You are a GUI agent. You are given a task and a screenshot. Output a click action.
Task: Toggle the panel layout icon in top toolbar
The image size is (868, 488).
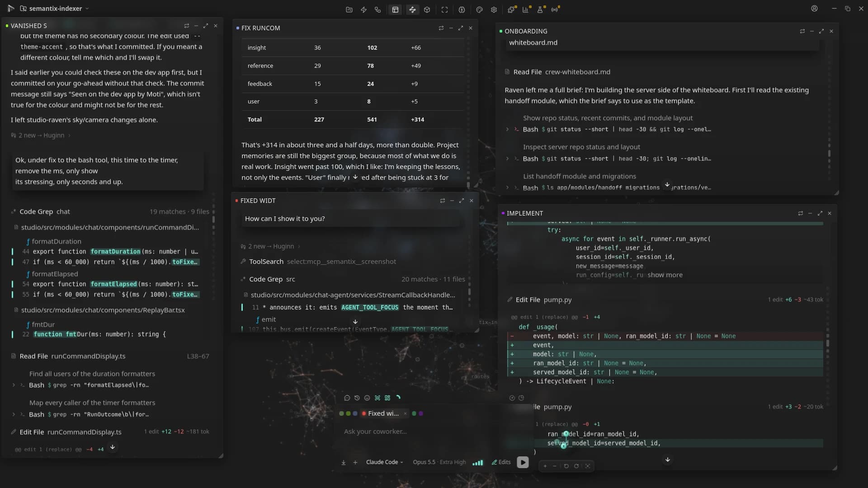pyautogui.click(x=395, y=9)
